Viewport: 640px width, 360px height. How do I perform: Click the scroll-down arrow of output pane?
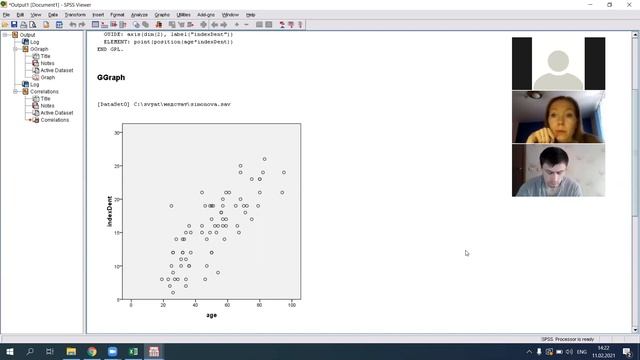[635, 330]
